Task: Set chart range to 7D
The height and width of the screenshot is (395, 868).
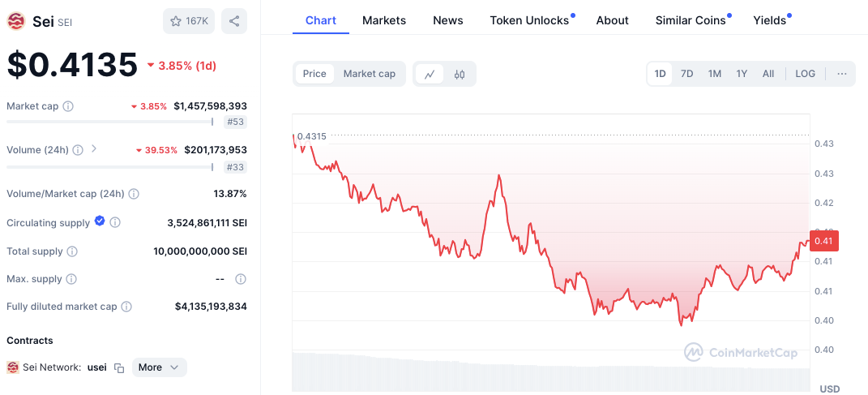Action: click(687, 74)
